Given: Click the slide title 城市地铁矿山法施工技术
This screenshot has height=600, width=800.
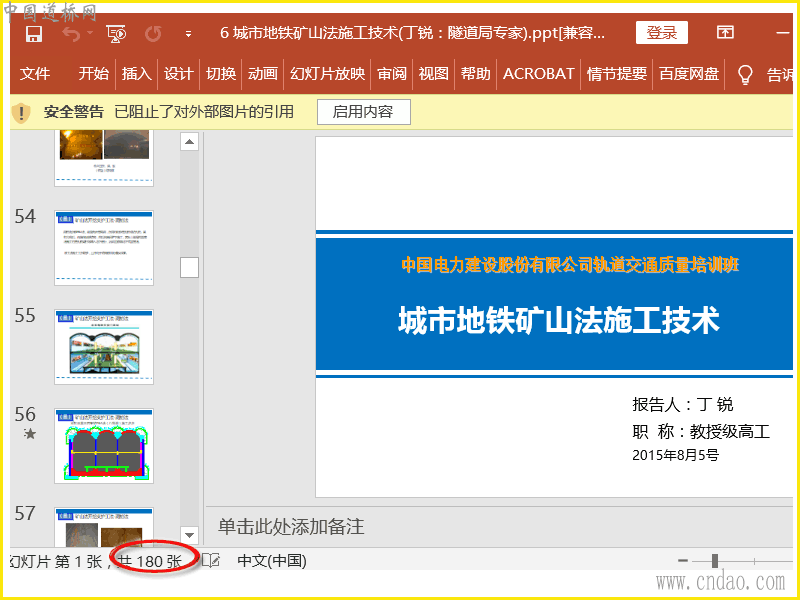Looking at the screenshot, I should pyautogui.click(x=559, y=321).
